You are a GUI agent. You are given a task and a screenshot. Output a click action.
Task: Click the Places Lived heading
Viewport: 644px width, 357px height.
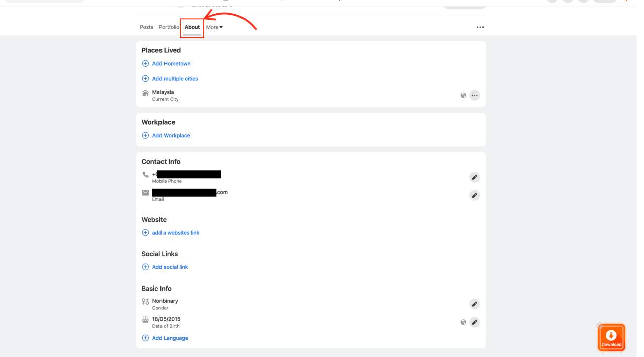[x=161, y=50]
